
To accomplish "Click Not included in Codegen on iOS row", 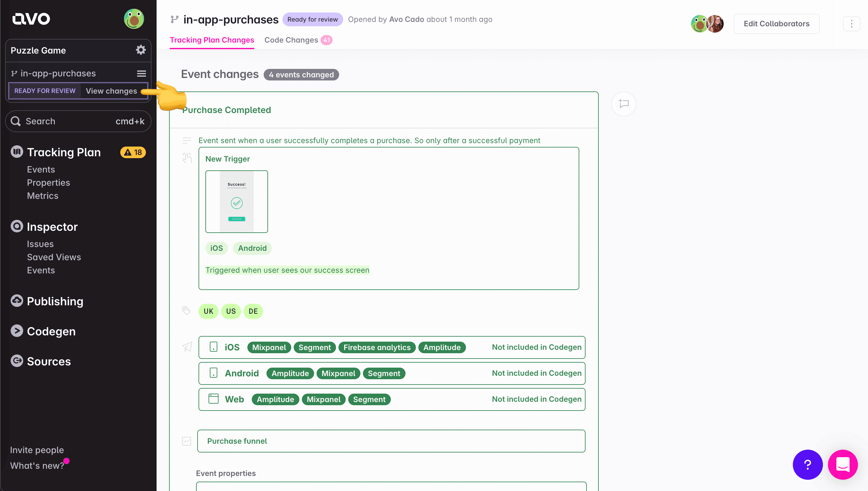I will click(536, 347).
